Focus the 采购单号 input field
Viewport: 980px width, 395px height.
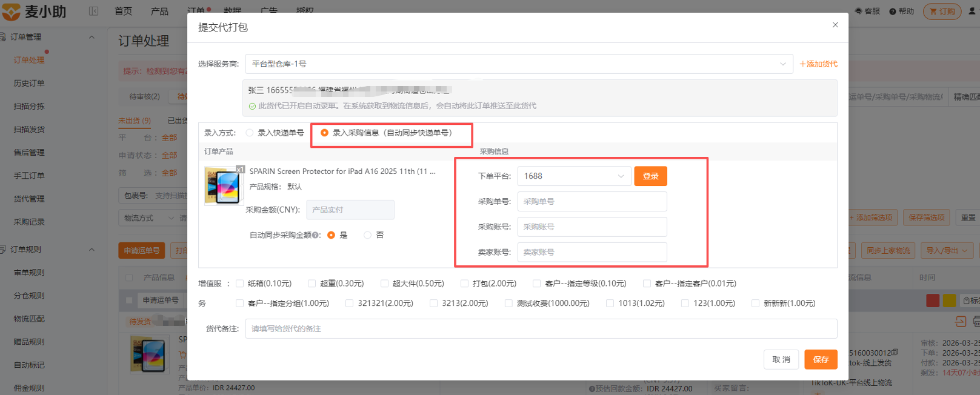pos(592,202)
